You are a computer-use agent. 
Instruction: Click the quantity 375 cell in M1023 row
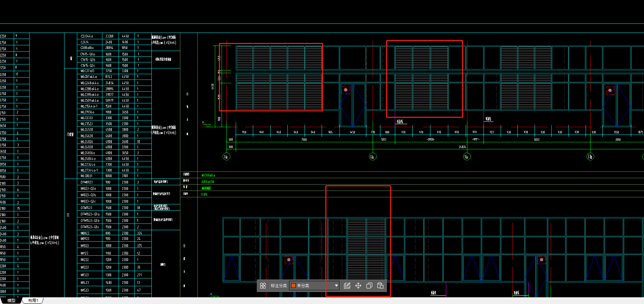coord(139,246)
